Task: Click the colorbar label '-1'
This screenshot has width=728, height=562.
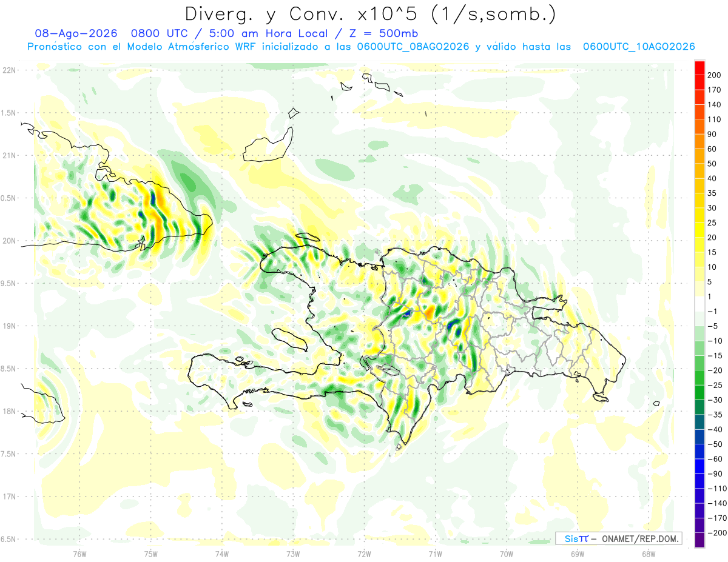Action: coord(712,311)
